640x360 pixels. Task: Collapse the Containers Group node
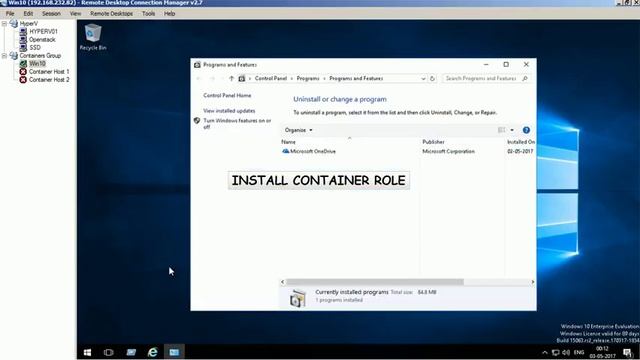tap(4, 56)
